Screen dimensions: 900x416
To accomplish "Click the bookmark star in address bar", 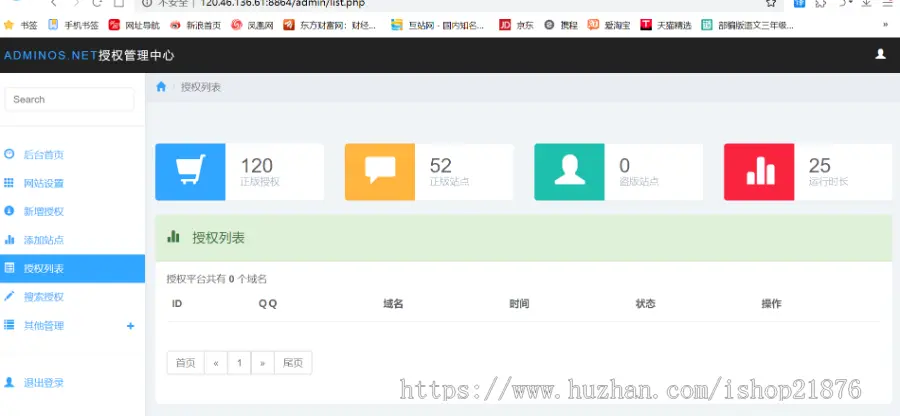I will point(771,3).
